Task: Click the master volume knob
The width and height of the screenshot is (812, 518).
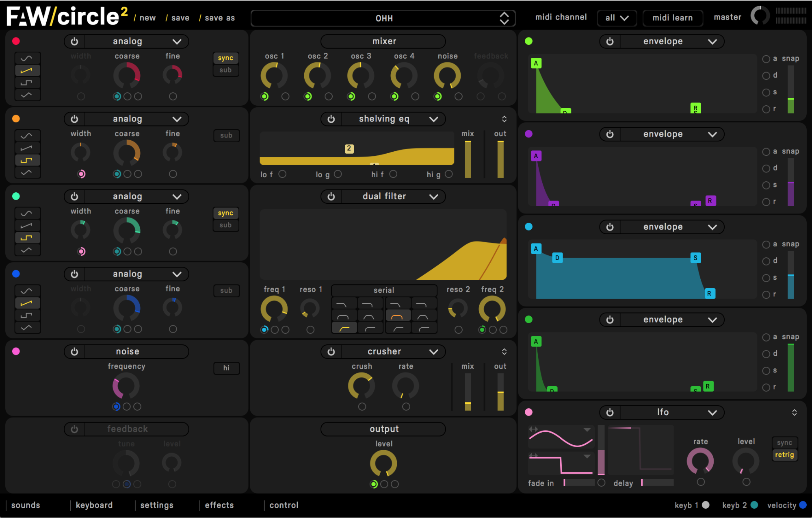Action: 759,16
